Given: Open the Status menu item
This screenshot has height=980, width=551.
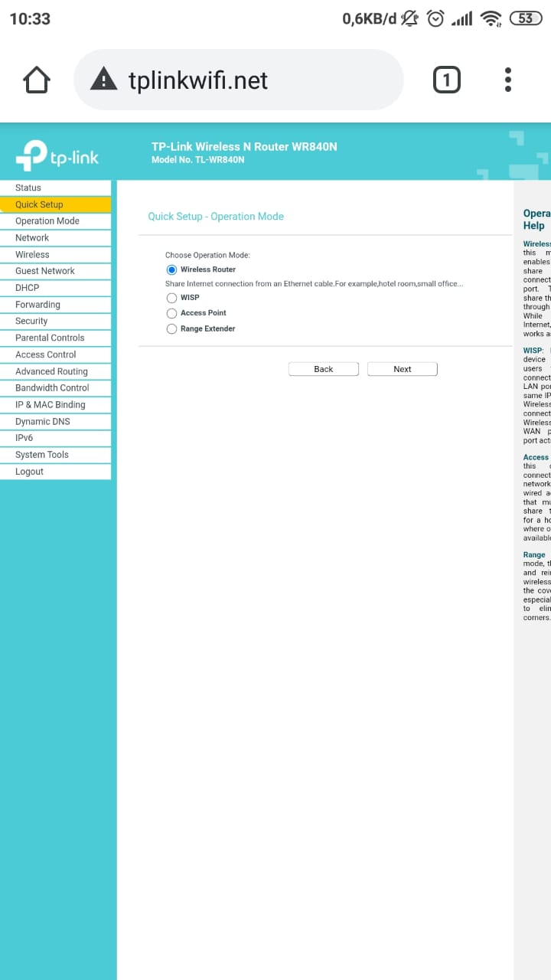Looking at the screenshot, I should (x=55, y=188).
